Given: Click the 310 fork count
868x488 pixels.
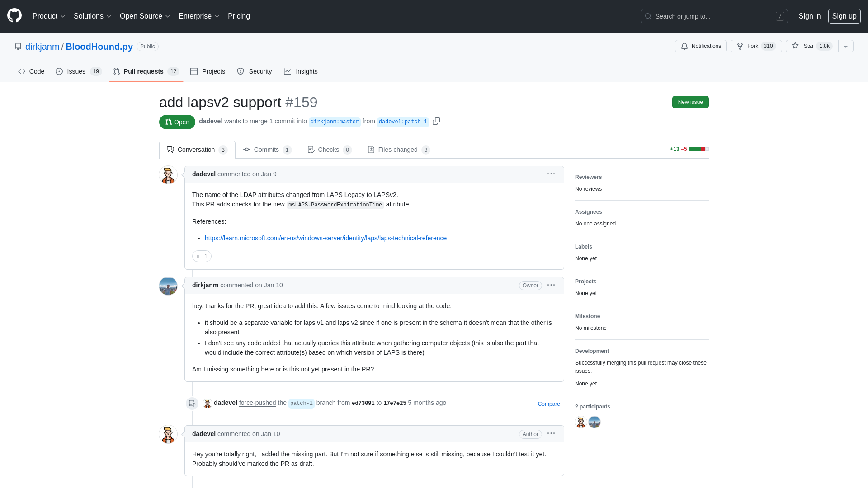Looking at the screenshot, I should [x=768, y=46].
